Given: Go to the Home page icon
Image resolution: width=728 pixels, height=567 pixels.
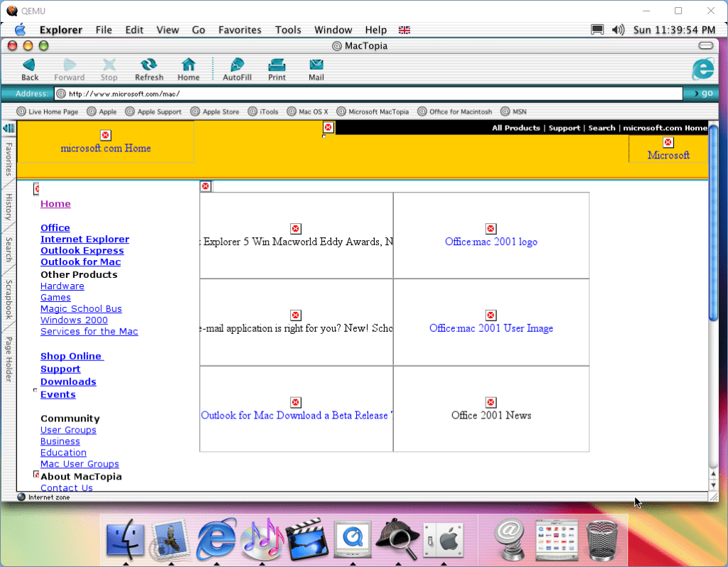Looking at the screenshot, I should tap(188, 65).
